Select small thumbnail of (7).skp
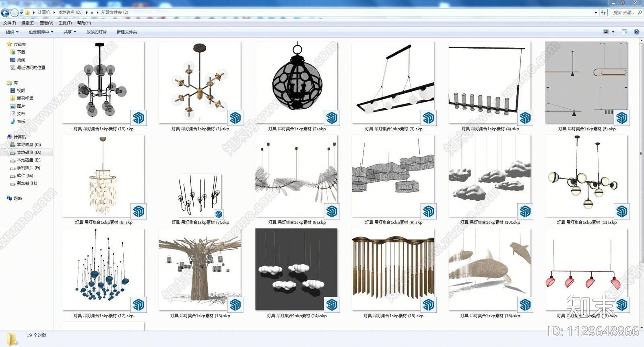This screenshot has width=644, height=347. pyautogui.click(x=200, y=195)
